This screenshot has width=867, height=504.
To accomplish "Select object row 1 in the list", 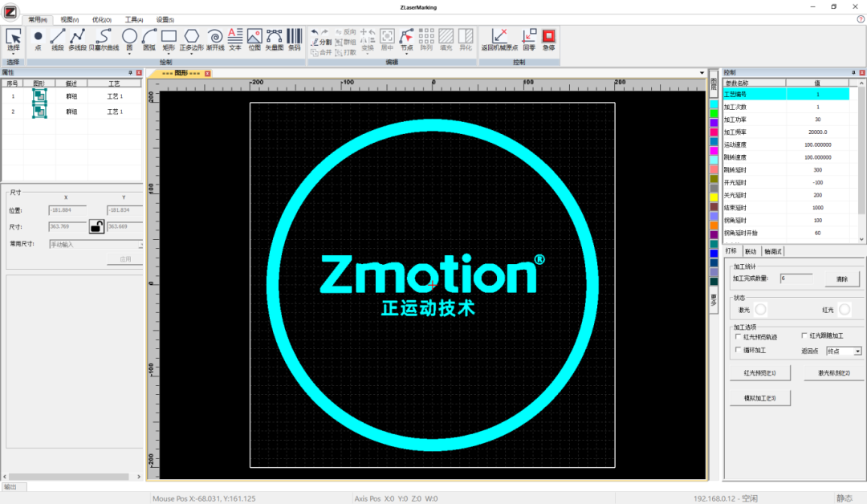I will tap(71, 96).
